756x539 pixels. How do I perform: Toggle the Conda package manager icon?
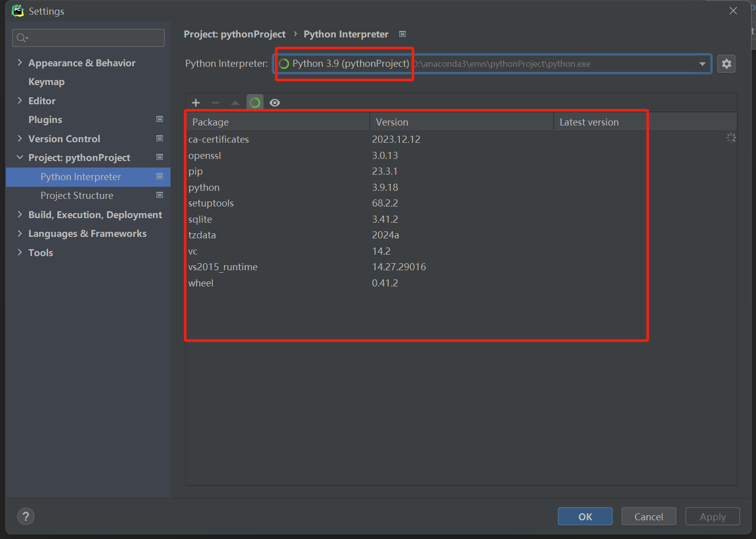(255, 103)
